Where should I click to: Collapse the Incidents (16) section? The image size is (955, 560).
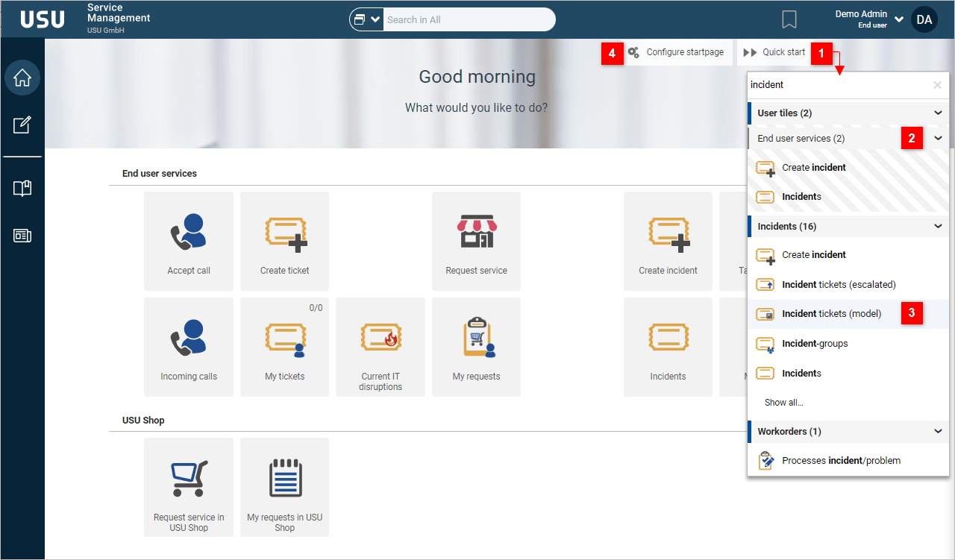coord(938,227)
